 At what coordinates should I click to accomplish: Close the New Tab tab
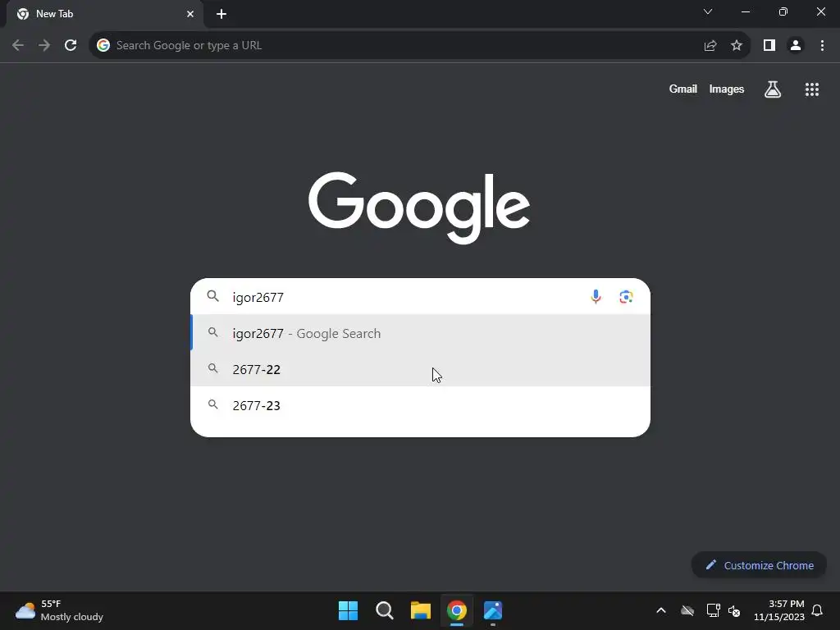190,15
